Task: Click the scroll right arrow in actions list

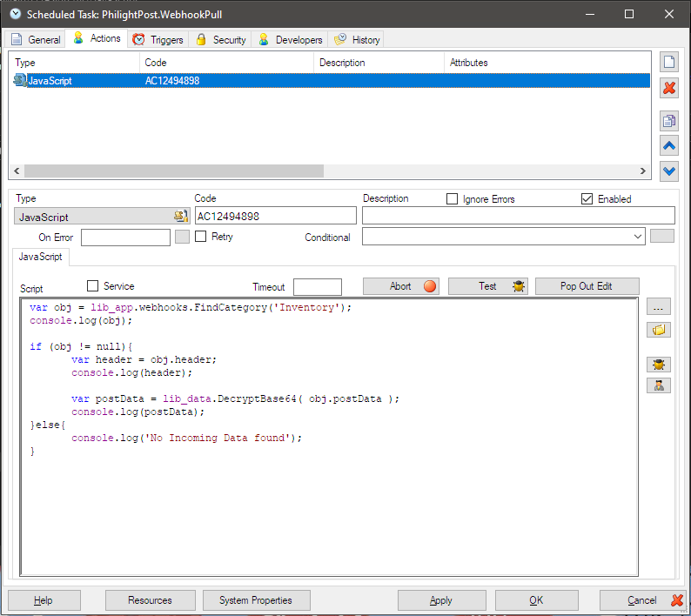Action: (x=643, y=171)
